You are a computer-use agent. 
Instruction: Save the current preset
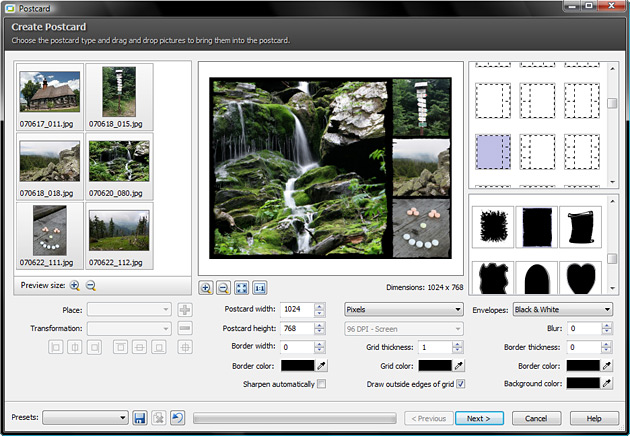coord(140,418)
